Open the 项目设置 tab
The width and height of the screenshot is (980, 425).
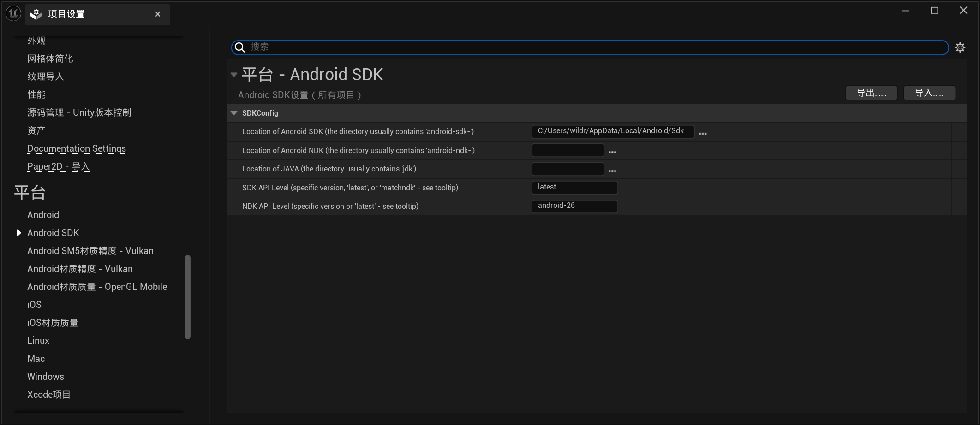(x=97, y=14)
